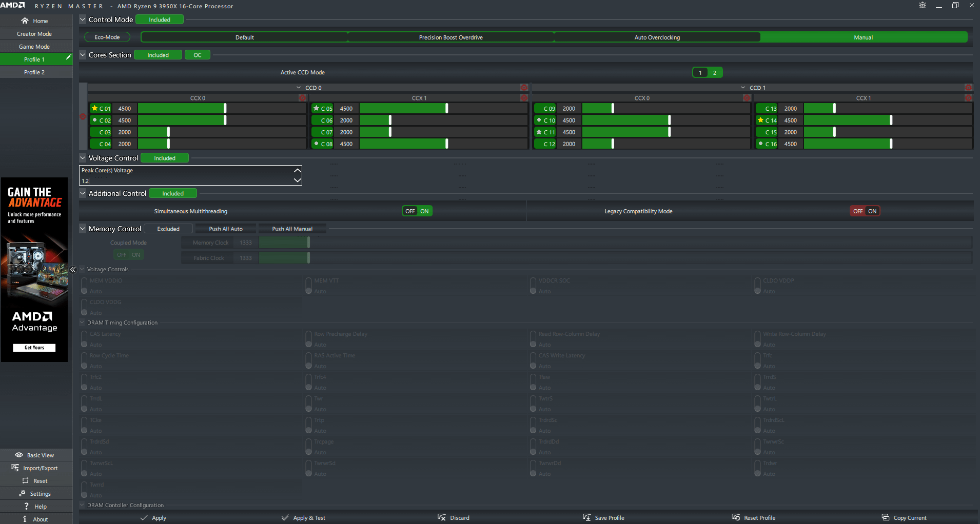Switch to Precision Boost Overdrive mode
The width and height of the screenshot is (980, 524).
coord(450,37)
